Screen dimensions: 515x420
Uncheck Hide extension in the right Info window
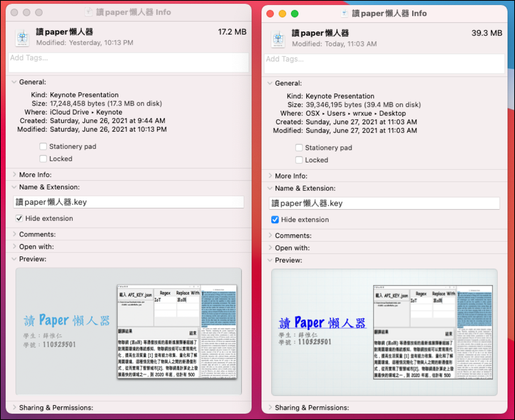275,219
